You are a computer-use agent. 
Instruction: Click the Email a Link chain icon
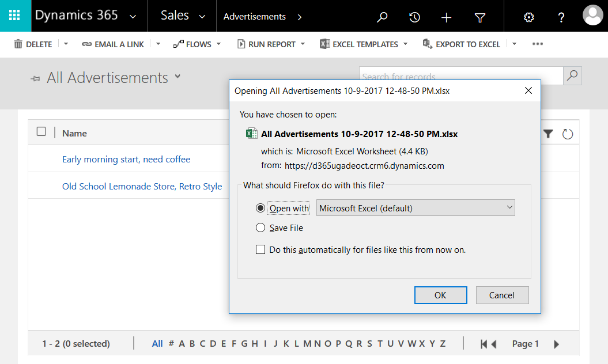click(86, 44)
